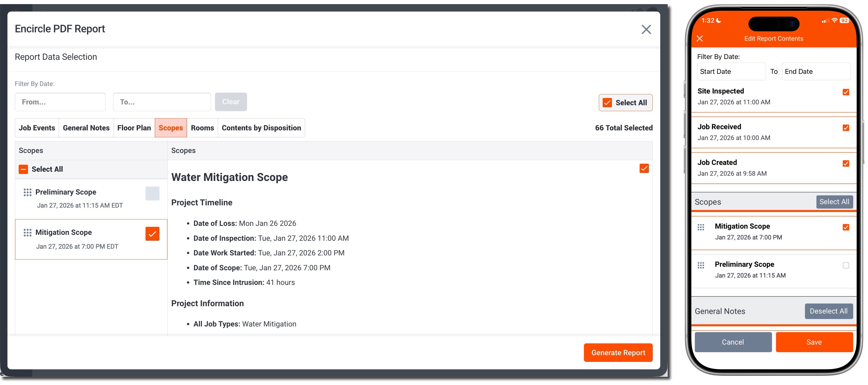Dismiss the Edit Report Contents screen on phone
Viewport: 868px width, 385px height.
pos(700,38)
